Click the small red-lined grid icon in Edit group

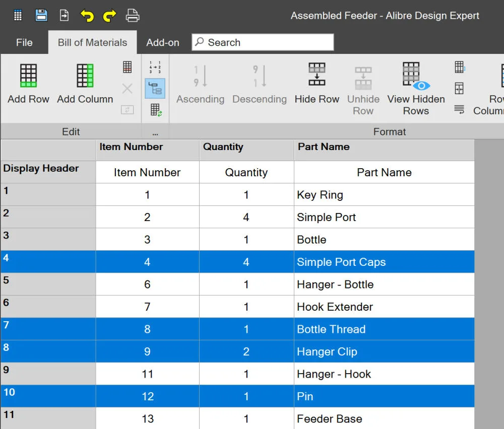(x=128, y=67)
